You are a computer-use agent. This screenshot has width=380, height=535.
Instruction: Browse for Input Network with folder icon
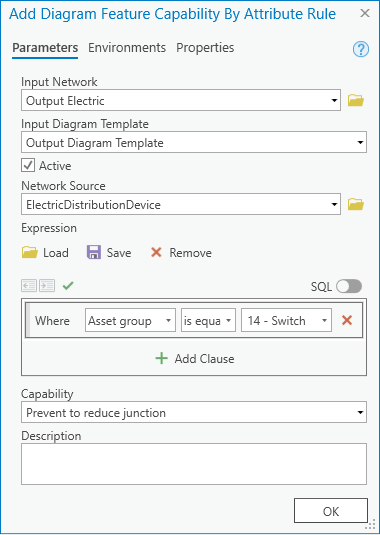coord(355,101)
